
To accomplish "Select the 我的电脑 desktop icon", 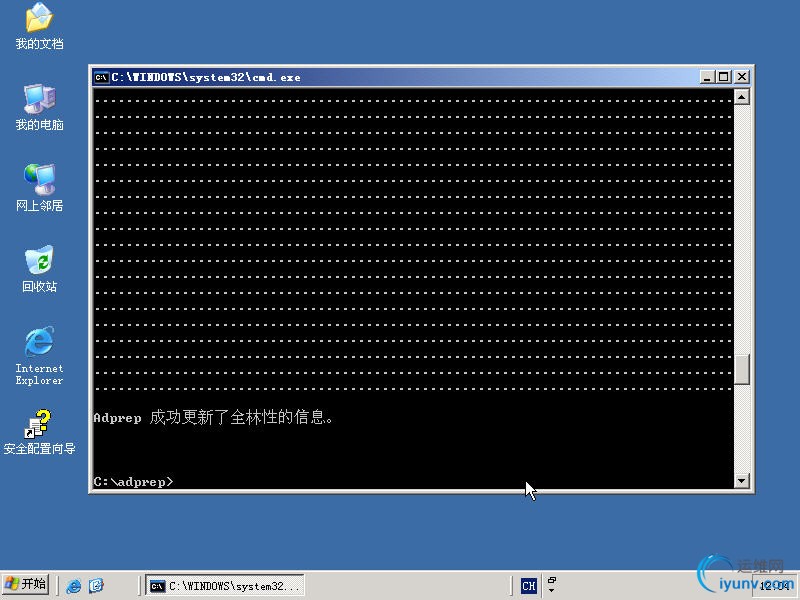I will point(39,107).
